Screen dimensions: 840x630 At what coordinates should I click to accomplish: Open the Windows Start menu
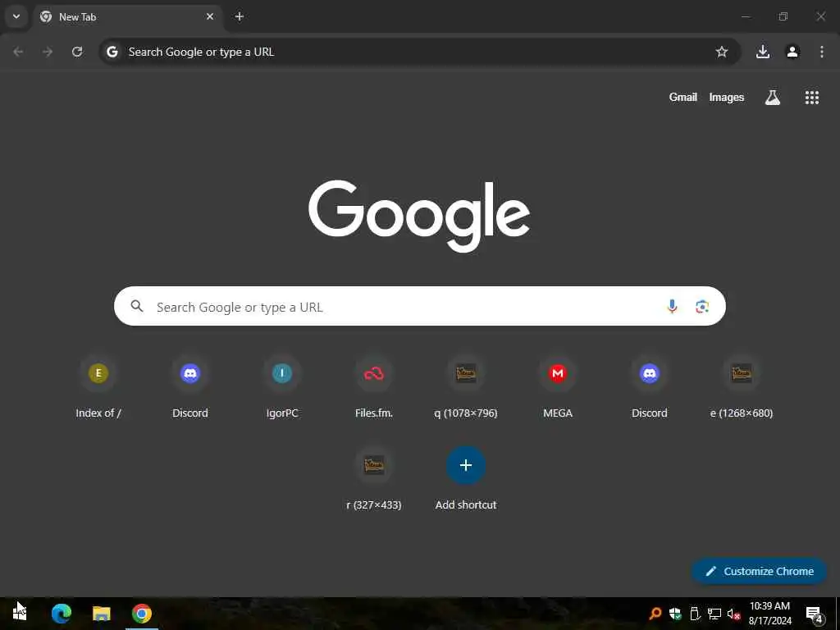point(20,613)
